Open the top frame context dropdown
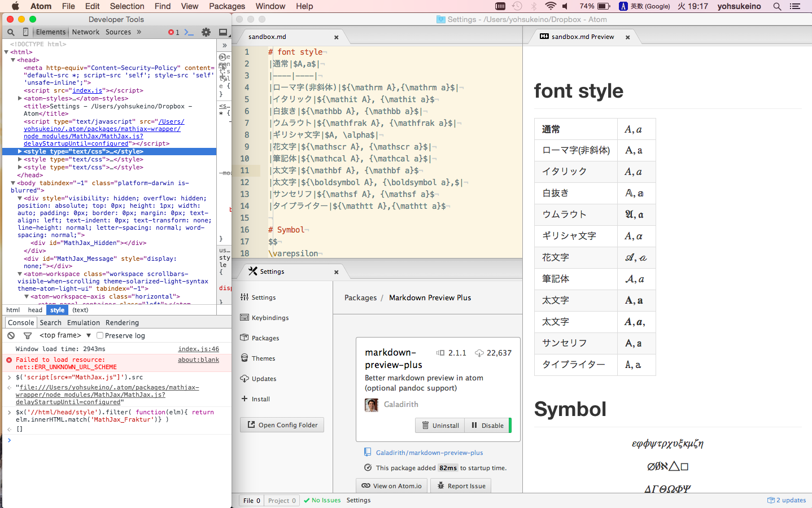The width and height of the screenshot is (812, 508). coord(66,335)
